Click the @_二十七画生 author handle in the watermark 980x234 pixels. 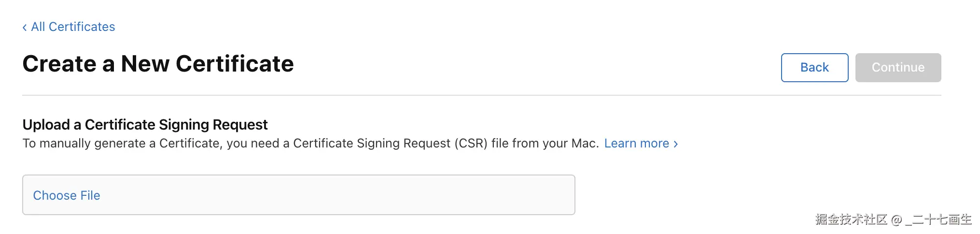(932, 219)
